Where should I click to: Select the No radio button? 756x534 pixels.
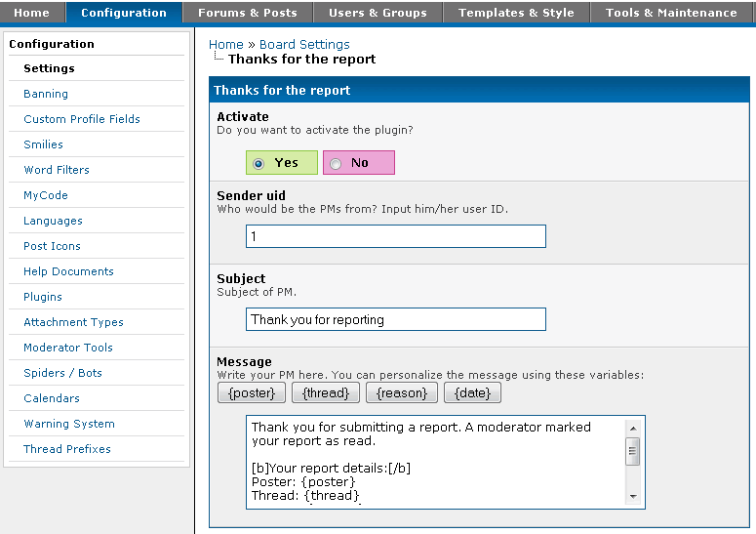pos(337,164)
